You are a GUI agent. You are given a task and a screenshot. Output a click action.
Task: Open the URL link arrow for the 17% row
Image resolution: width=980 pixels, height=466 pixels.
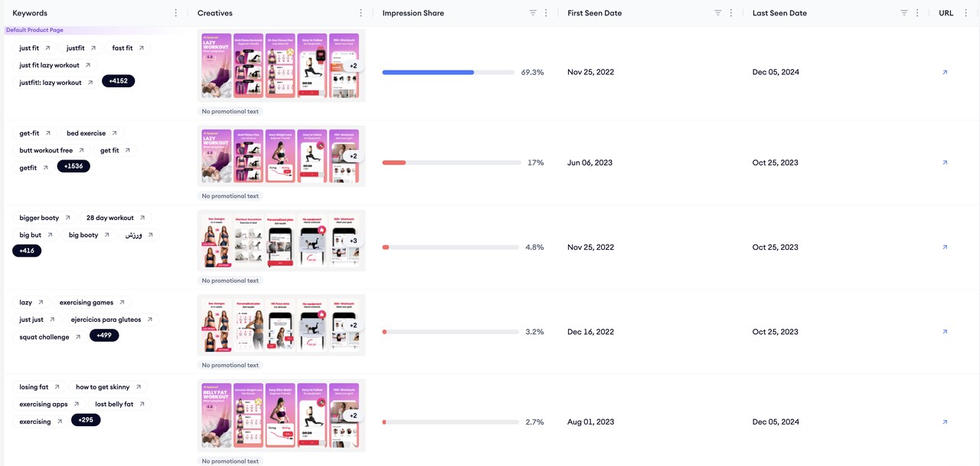coord(945,162)
